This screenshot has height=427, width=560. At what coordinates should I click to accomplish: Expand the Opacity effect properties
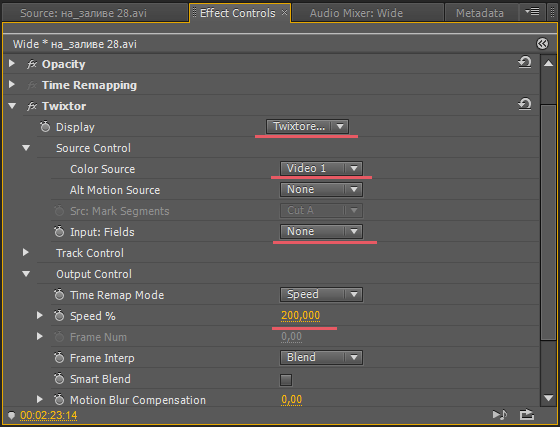[12, 64]
